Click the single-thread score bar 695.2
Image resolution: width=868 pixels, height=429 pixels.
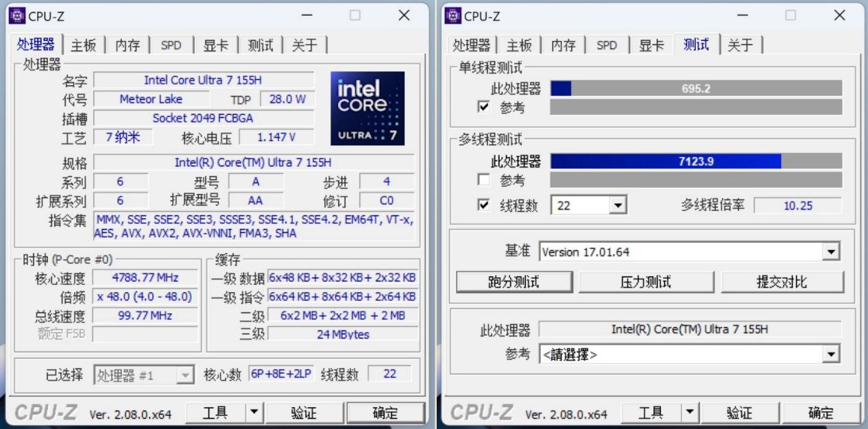(x=696, y=88)
